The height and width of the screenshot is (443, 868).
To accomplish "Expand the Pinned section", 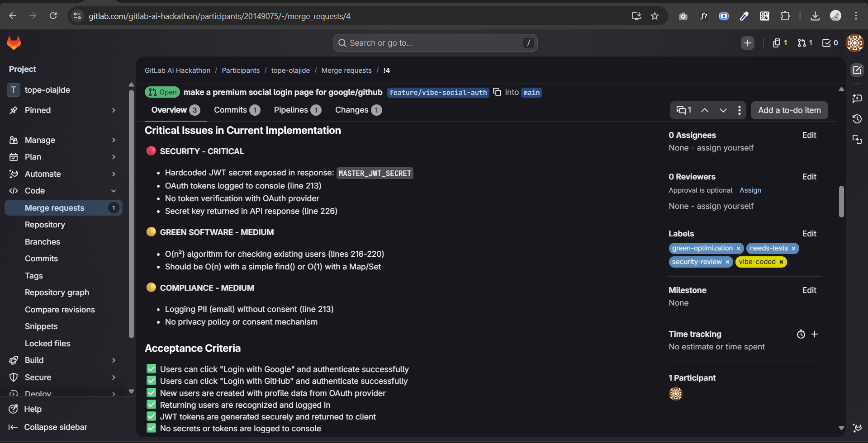I will [x=63, y=110].
